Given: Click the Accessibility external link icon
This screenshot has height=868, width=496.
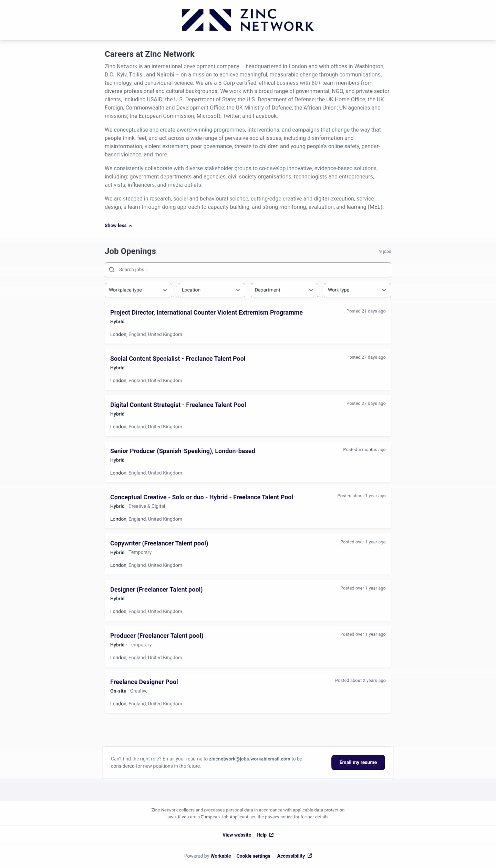Looking at the screenshot, I should click(x=310, y=856).
